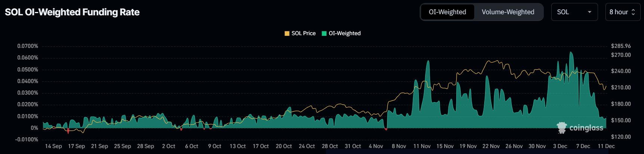Image resolution: width=644 pixels, height=154 pixels.
Task: Click the red negative funding marker near 4 Nov
Action: point(386,129)
